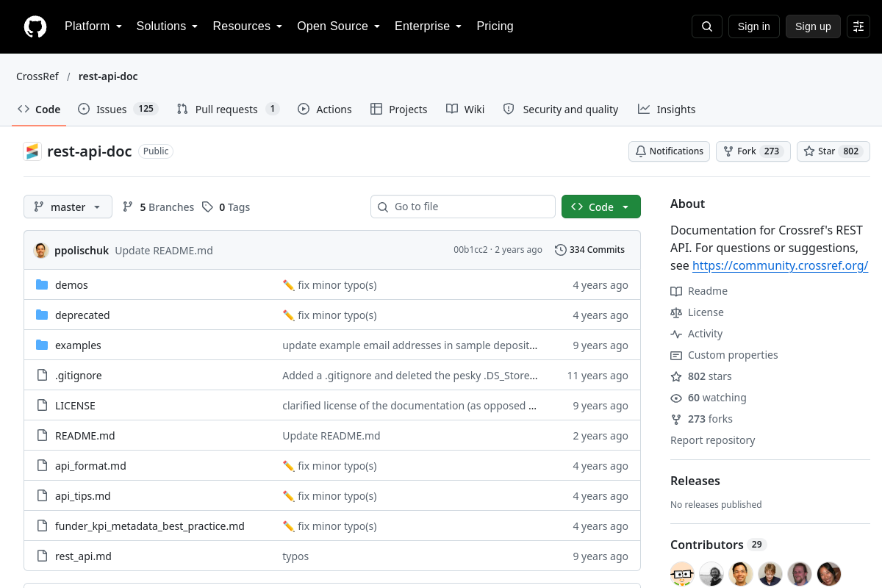Screen dimensions: 882x588
Task: Click the note icon beside Custom properties
Action: (x=676, y=355)
